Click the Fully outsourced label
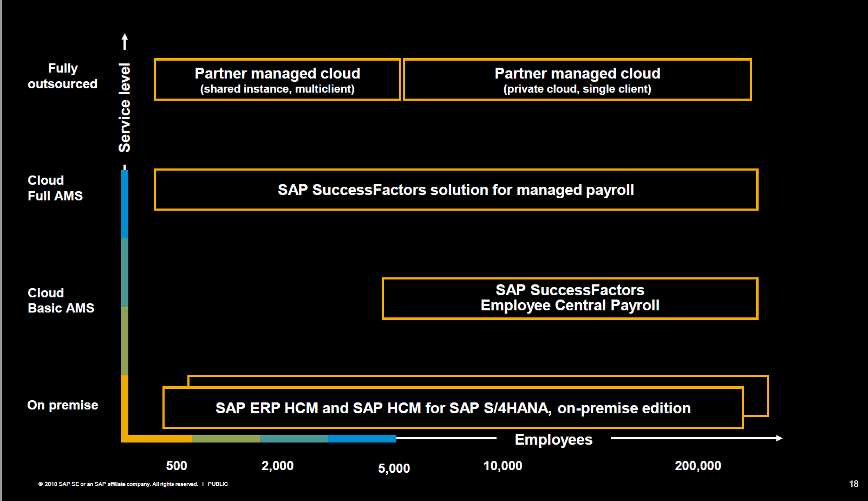 [x=62, y=76]
